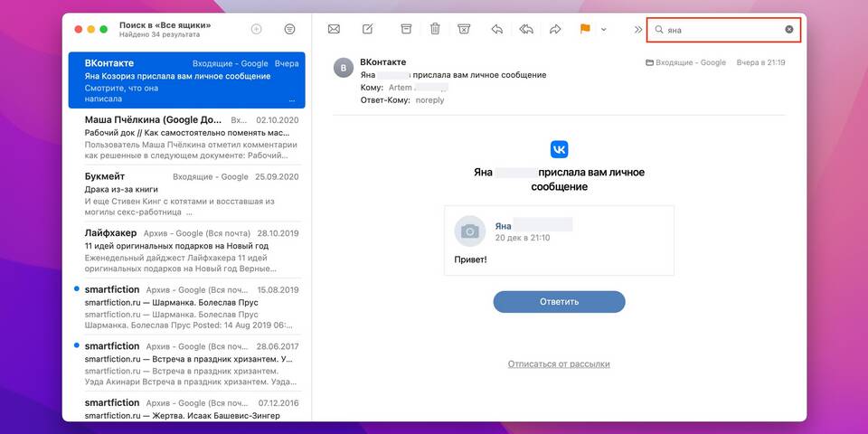The image size is (868, 434).
Task: Click the Get New Mail envelope icon
Action: pos(334,29)
